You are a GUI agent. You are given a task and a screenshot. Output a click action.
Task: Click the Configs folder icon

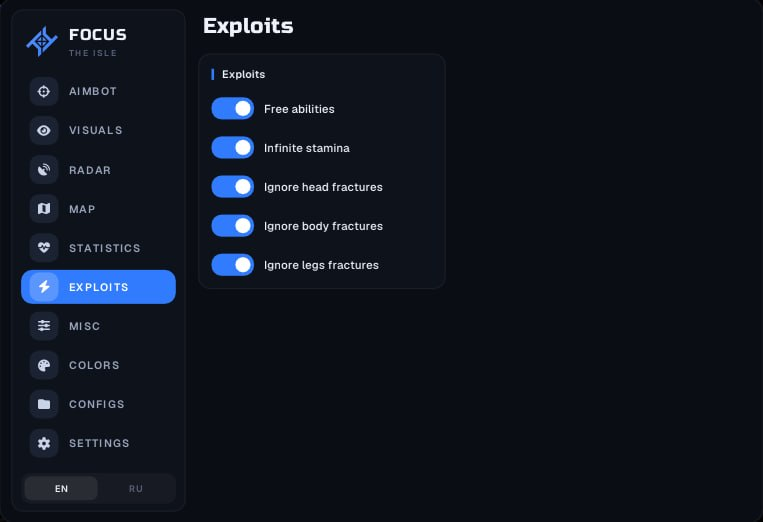44,404
